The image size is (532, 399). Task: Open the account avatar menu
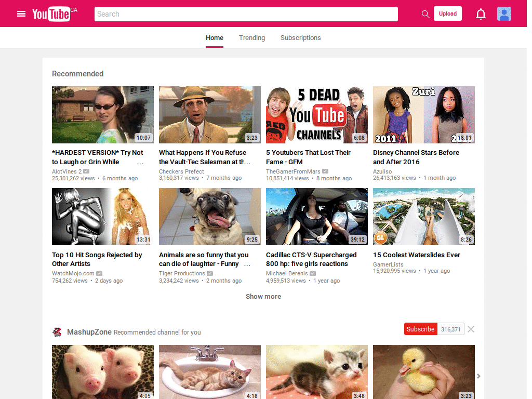click(x=504, y=14)
